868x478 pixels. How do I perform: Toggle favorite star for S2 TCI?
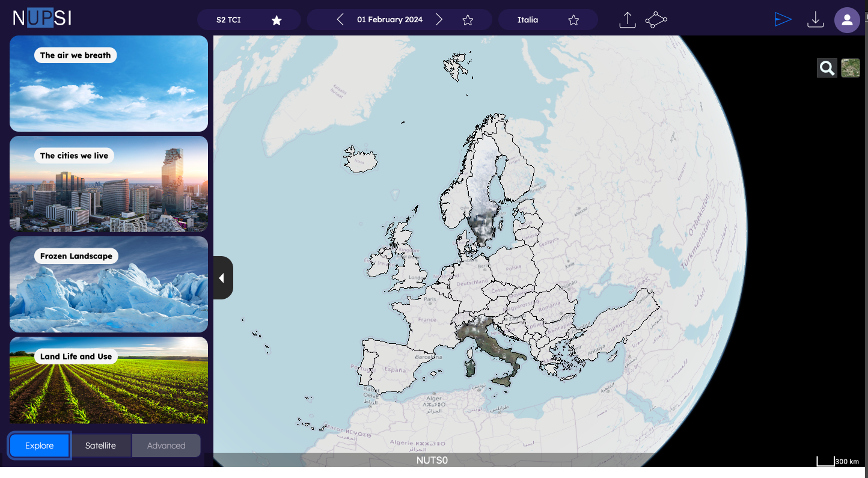point(277,20)
